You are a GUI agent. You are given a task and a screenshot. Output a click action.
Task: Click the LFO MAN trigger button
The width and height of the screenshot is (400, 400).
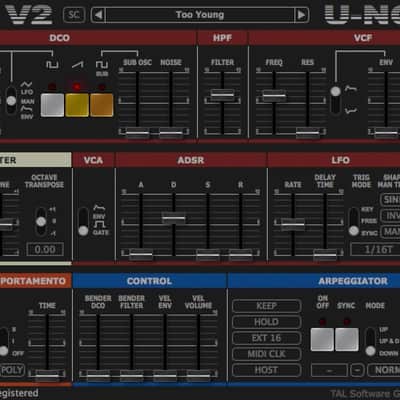tap(390, 231)
